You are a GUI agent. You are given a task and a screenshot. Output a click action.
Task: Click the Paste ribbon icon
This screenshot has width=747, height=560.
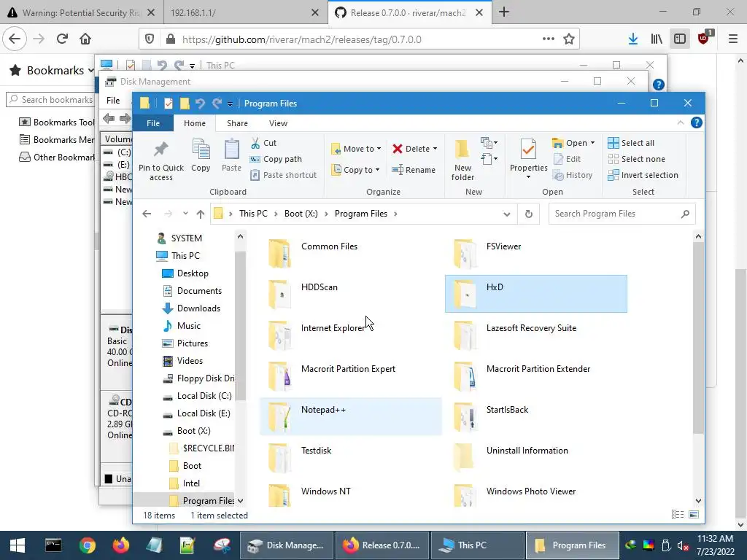tap(231, 149)
